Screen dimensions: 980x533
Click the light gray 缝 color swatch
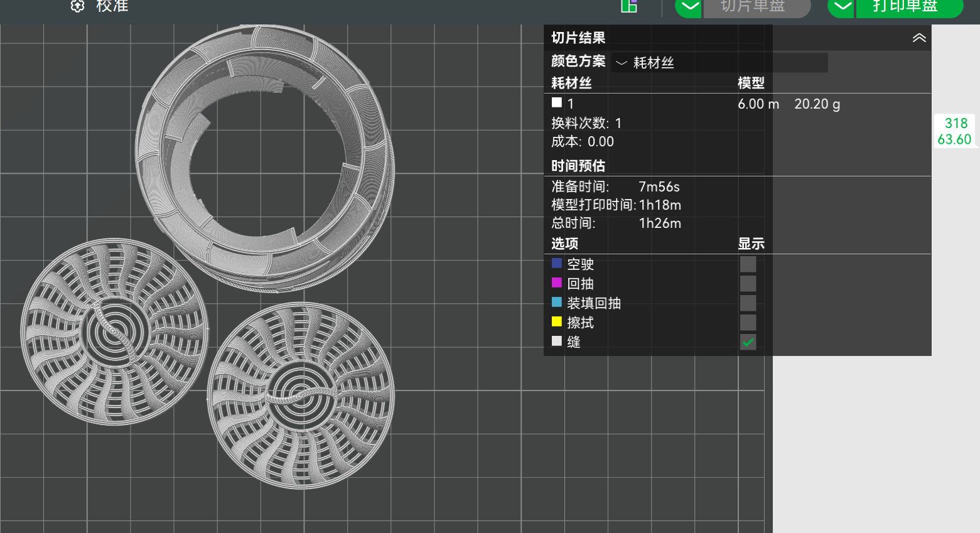point(557,341)
